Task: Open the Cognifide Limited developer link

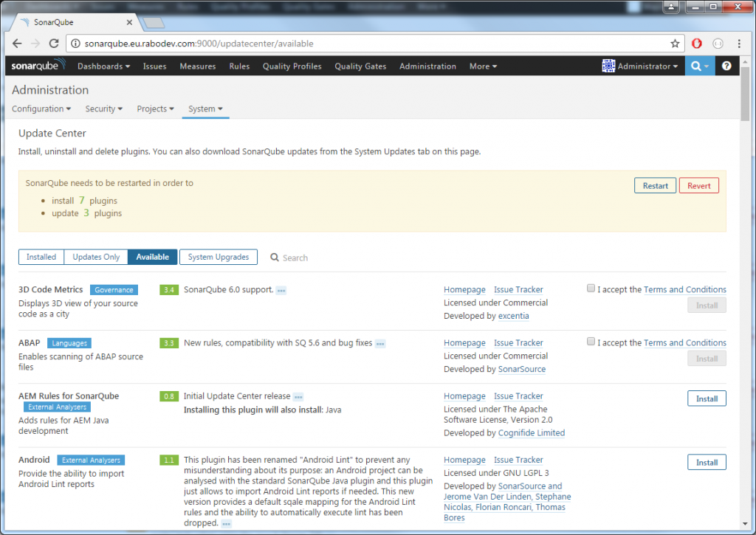Action: coord(532,433)
